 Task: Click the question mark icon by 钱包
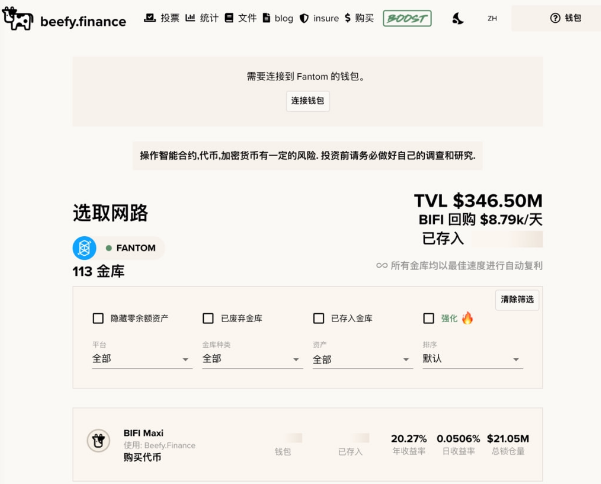coord(555,18)
